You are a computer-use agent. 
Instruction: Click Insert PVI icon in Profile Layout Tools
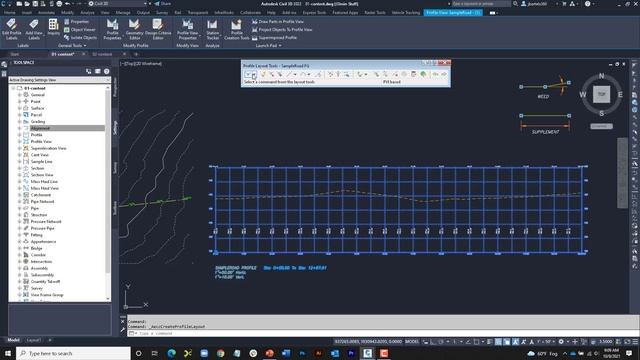click(263, 74)
